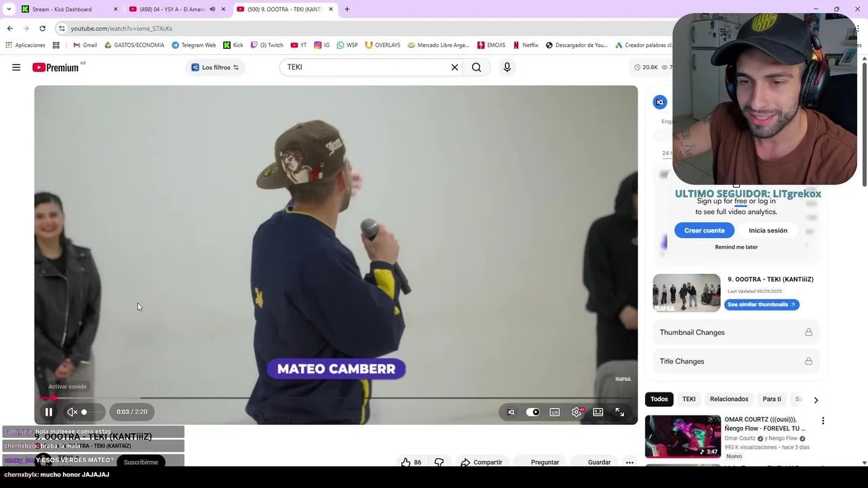The width and height of the screenshot is (868, 488).
Task: Open the tab search dropdown arrow
Action: pos(9,9)
